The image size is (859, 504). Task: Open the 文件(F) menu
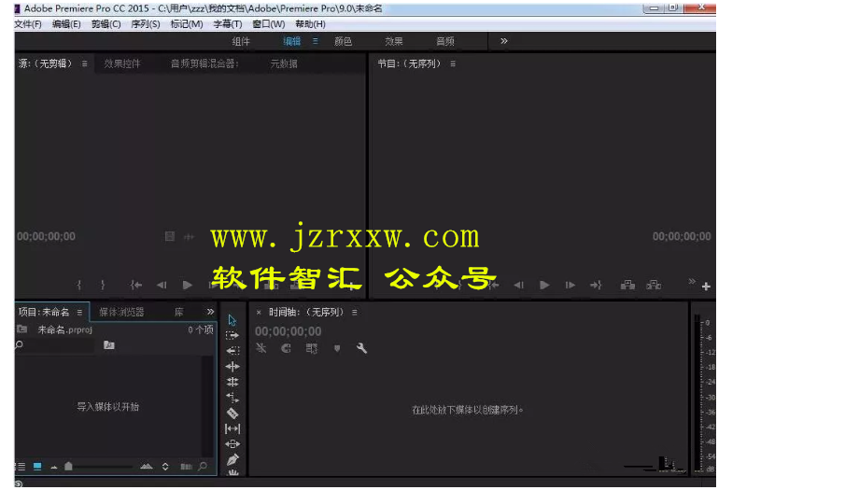28,24
